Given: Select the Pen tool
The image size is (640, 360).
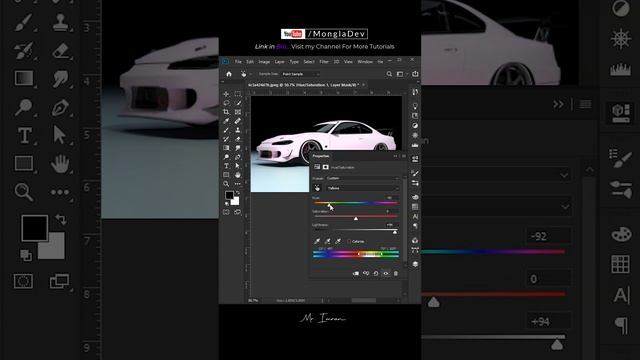Looking at the screenshot, I should click(238, 157).
